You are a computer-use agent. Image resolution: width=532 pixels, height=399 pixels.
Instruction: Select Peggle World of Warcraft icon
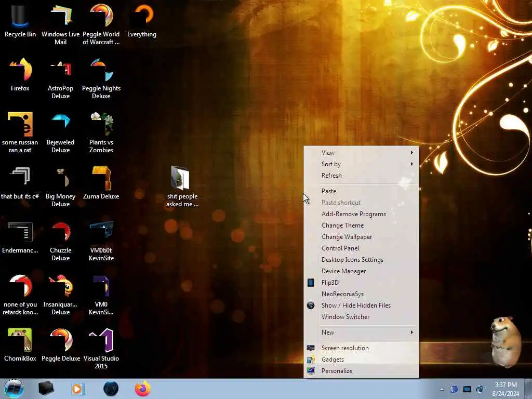pyautogui.click(x=101, y=24)
